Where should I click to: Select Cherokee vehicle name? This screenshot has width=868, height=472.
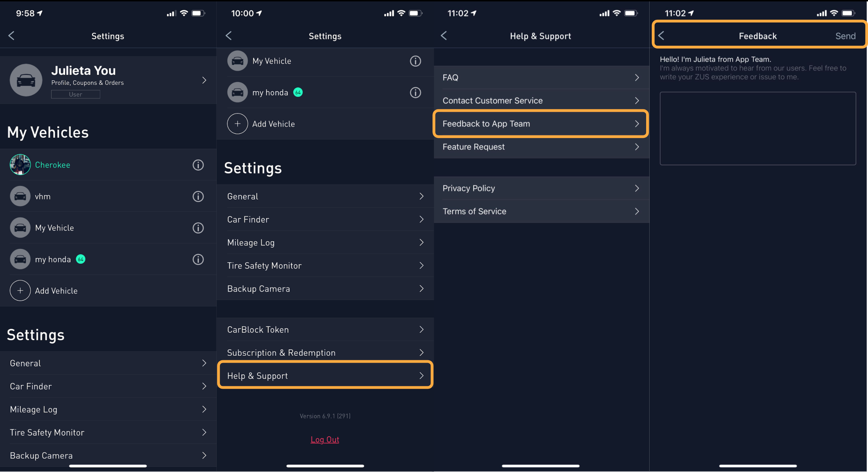[53, 165]
